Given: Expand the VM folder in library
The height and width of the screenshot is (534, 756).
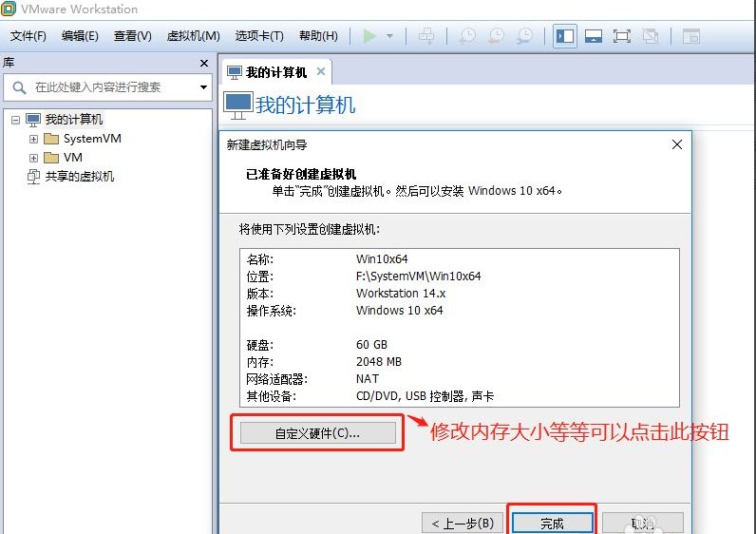Looking at the screenshot, I should (x=33, y=158).
